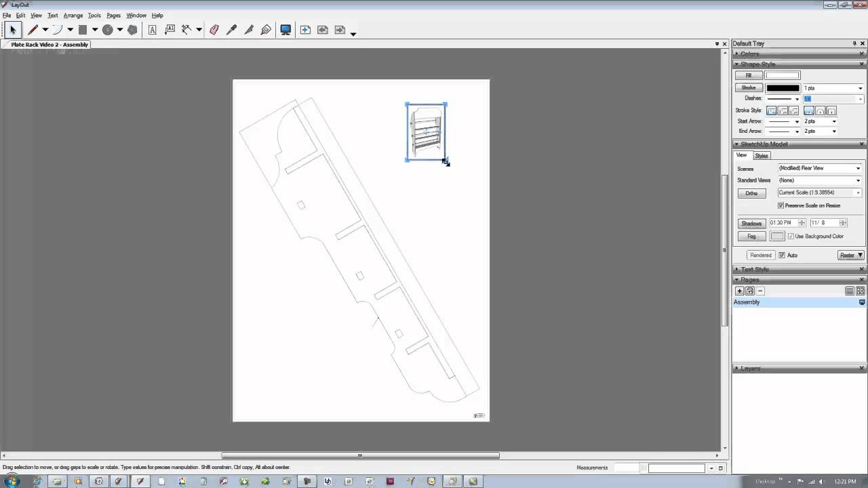Viewport: 868px width, 488px height.
Task: Open the Arrange menu
Action: point(73,15)
